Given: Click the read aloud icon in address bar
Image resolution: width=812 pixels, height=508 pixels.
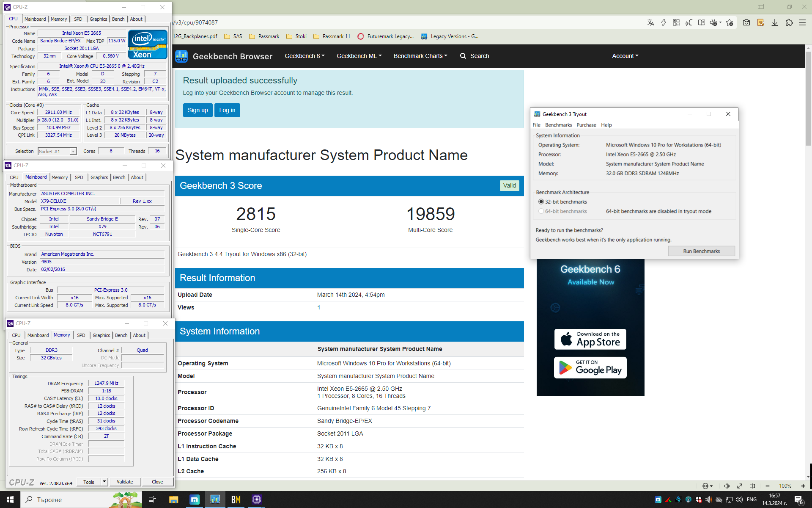Looking at the screenshot, I should (x=689, y=23).
